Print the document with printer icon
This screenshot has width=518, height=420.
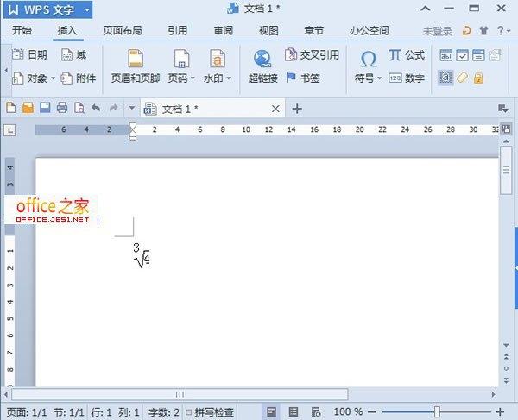point(62,108)
